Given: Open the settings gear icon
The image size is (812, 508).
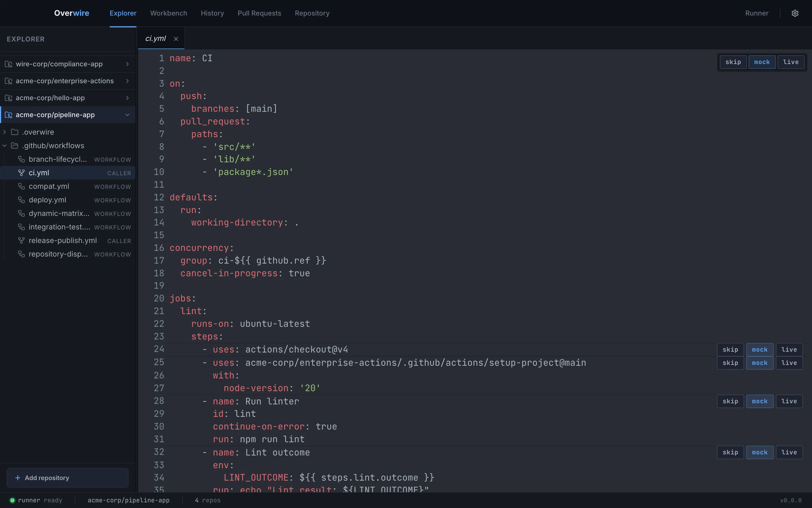Looking at the screenshot, I should [795, 13].
